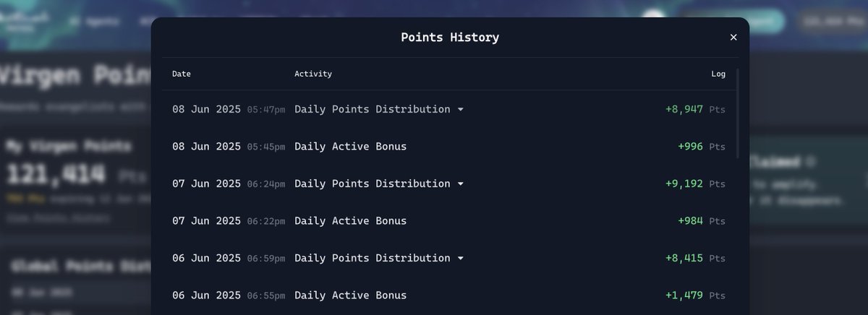Click the blurred profile avatar in header
868x315 pixels.
pos(655,20)
